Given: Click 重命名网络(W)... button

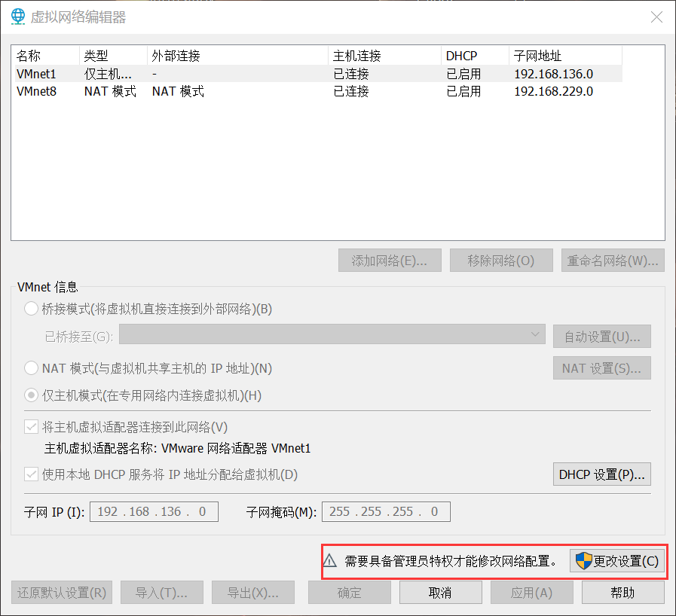Looking at the screenshot, I should [x=613, y=261].
